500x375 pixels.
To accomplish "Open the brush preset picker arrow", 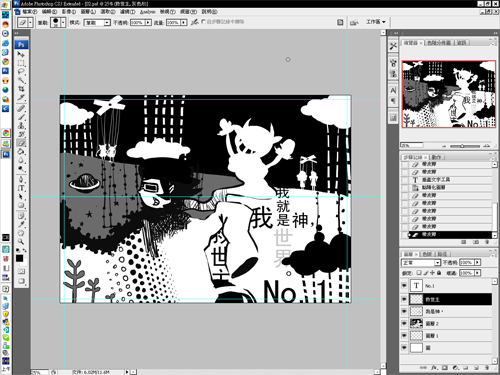I will [63, 23].
